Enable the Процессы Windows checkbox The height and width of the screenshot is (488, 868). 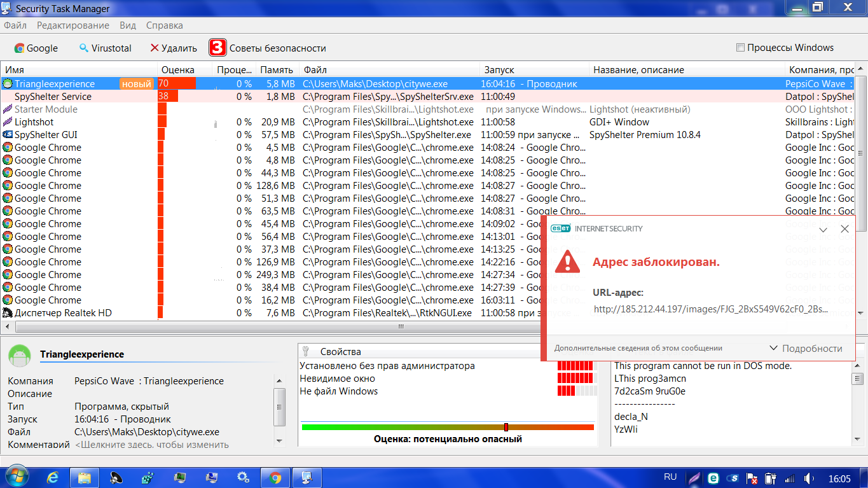pos(740,48)
